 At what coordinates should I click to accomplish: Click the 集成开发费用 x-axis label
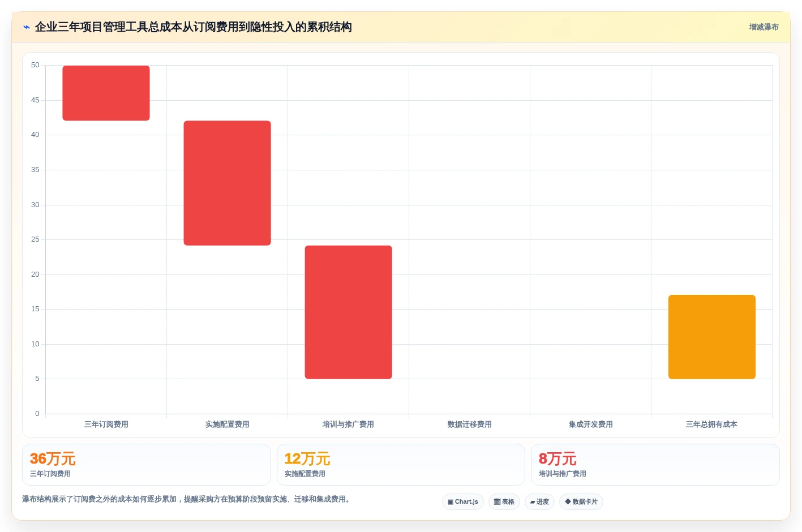(590, 424)
